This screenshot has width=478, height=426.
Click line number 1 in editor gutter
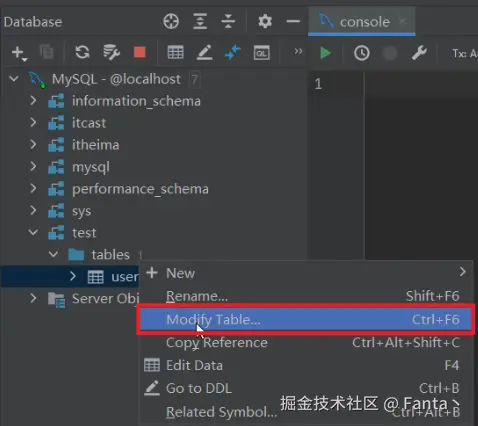pos(318,83)
